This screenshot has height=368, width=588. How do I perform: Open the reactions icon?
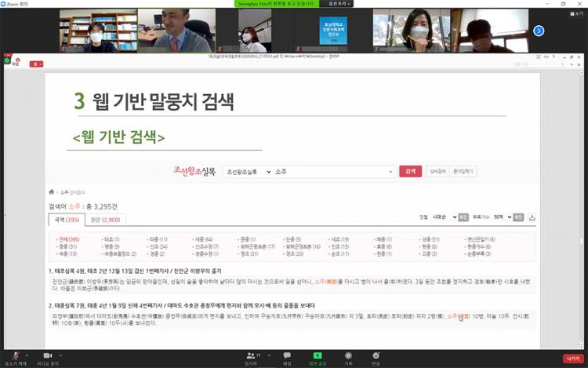tap(376, 355)
